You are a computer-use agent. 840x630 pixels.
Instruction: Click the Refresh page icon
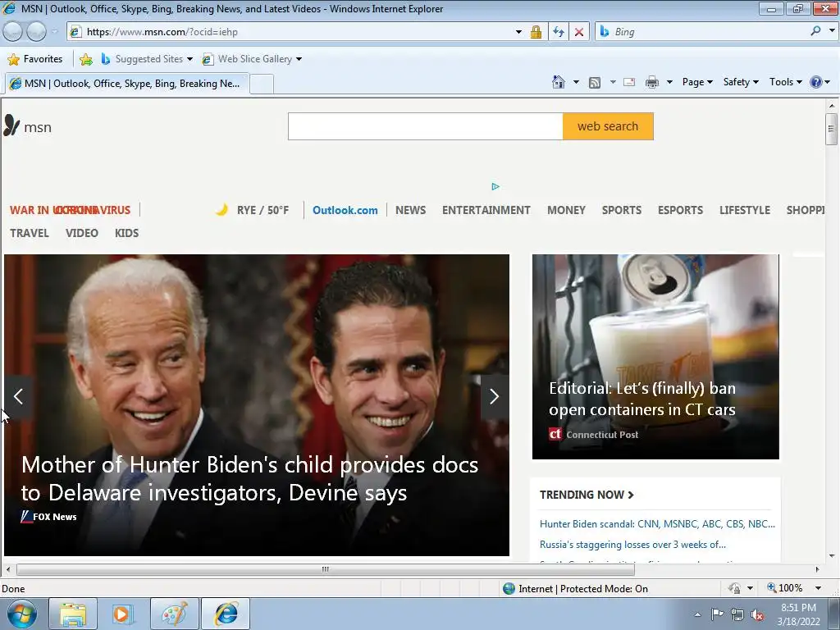(x=558, y=32)
